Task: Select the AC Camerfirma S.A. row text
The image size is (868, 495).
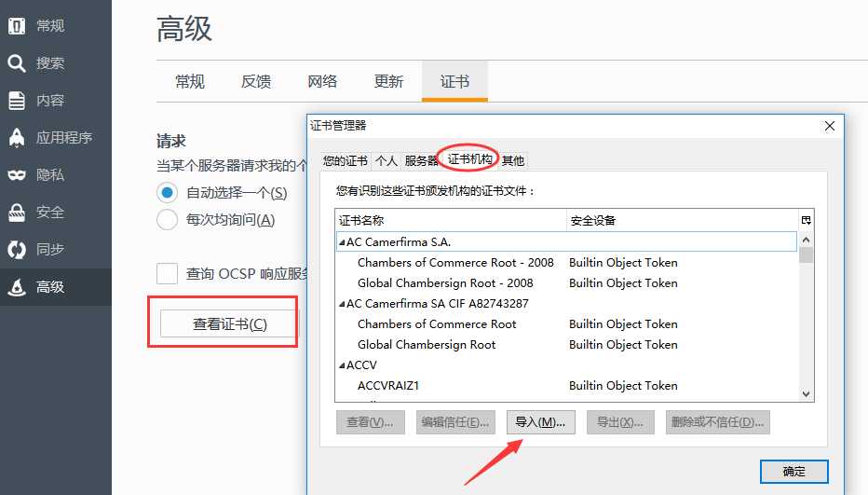Action: [x=399, y=242]
